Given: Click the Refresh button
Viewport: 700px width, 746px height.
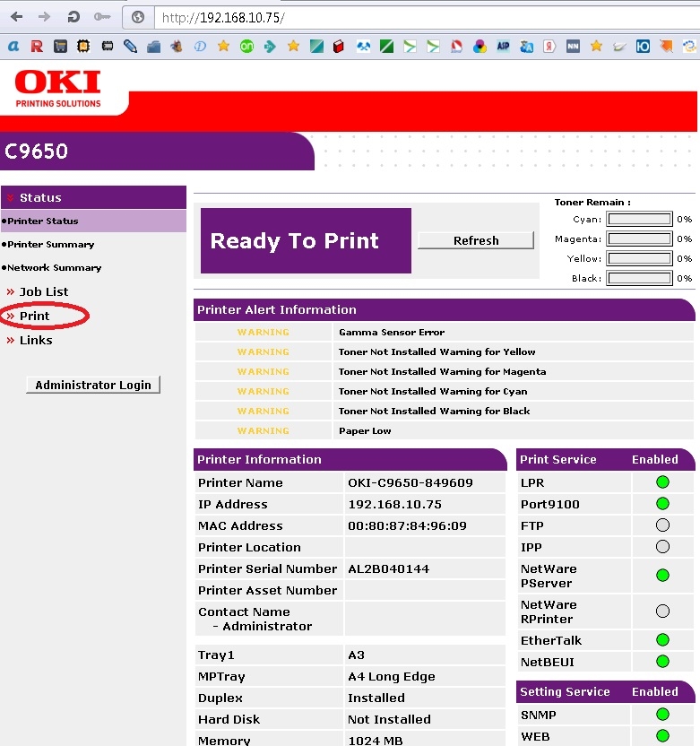Looking at the screenshot, I should click(476, 240).
